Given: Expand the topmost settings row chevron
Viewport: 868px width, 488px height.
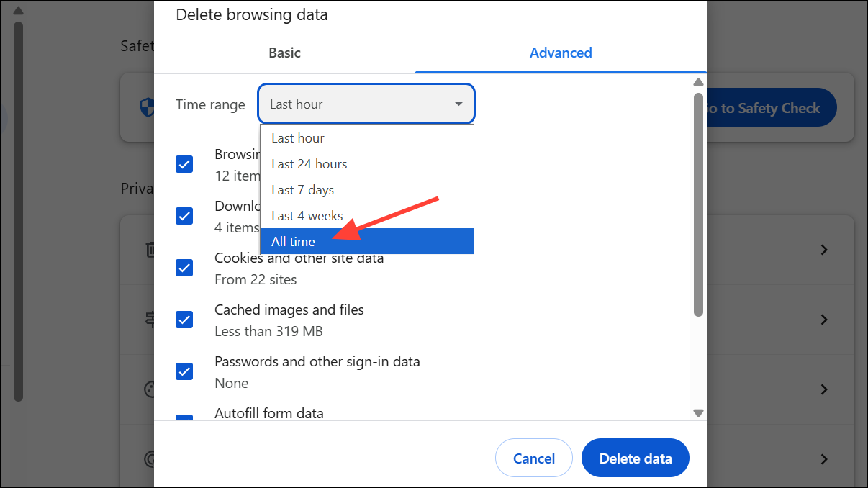Looking at the screenshot, I should click(x=824, y=250).
